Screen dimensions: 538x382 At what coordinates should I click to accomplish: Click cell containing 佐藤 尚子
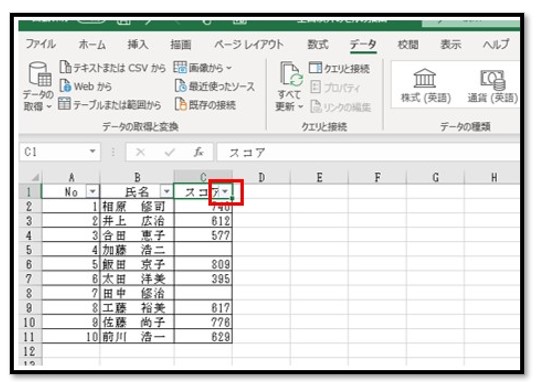137,322
